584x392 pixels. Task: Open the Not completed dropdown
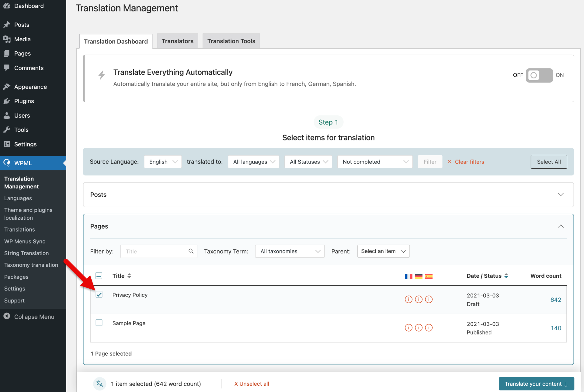375,162
